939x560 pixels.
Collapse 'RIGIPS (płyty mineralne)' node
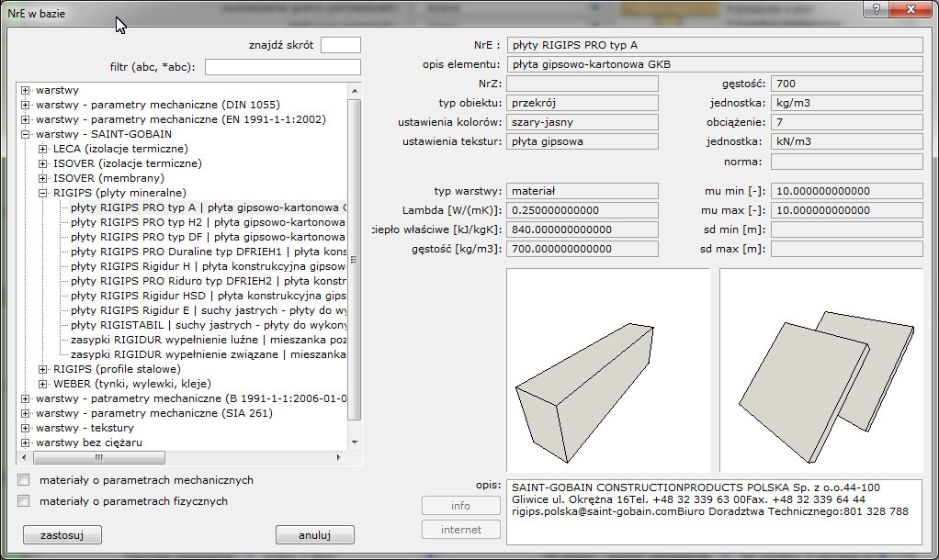click(42, 194)
